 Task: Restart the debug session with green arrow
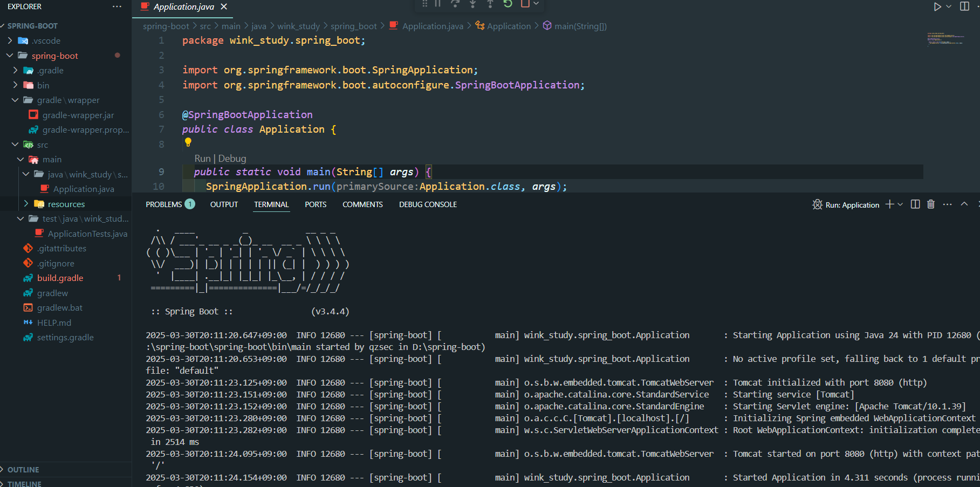tap(508, 4)
